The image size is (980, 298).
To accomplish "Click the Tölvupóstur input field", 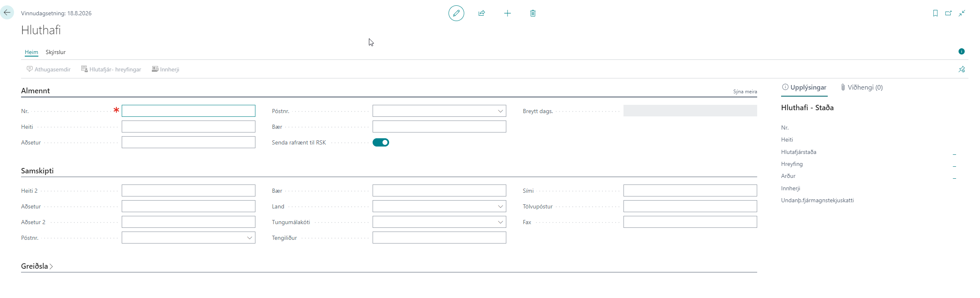I will pyautogui.click(x=690, y=206).
